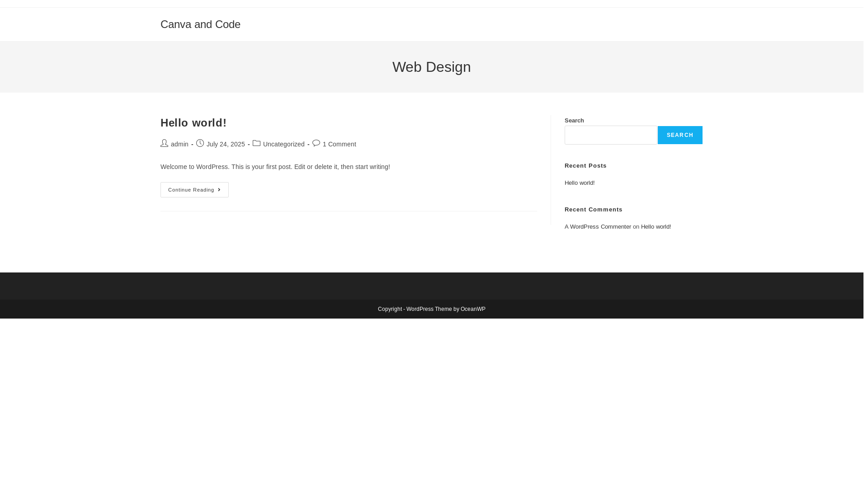Click the folder icon beside Uncategorized
Image resolution: width=868 pixels, height=488 pixels.
256,144
